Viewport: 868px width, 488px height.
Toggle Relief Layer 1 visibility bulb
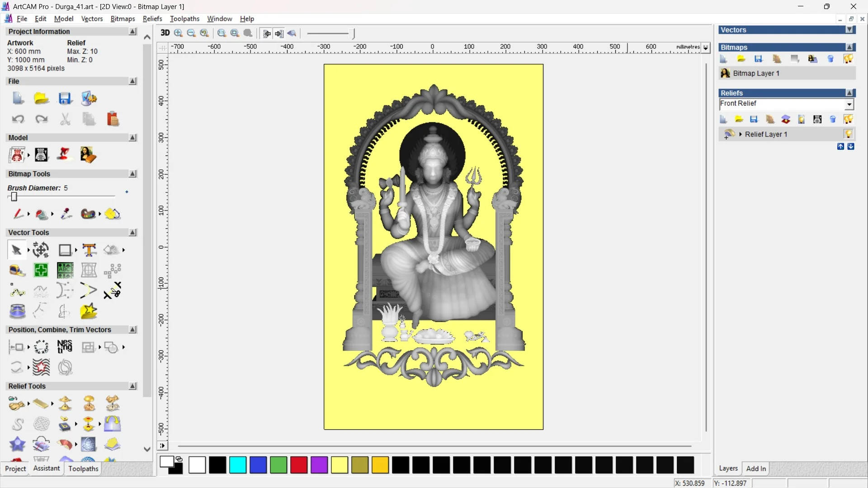tap(848, 134)
